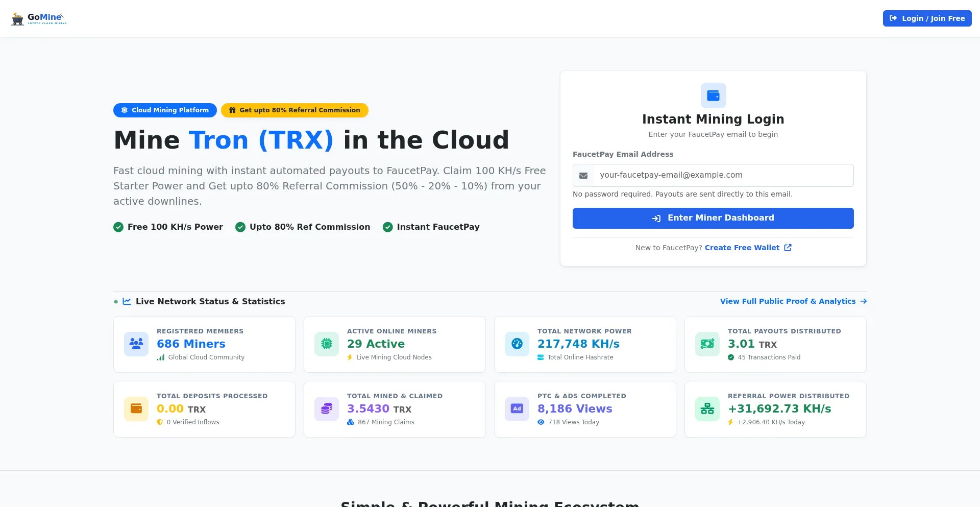Click the FaucetPay email address input field
Viewport: 980px width, 507px height.
723,175
